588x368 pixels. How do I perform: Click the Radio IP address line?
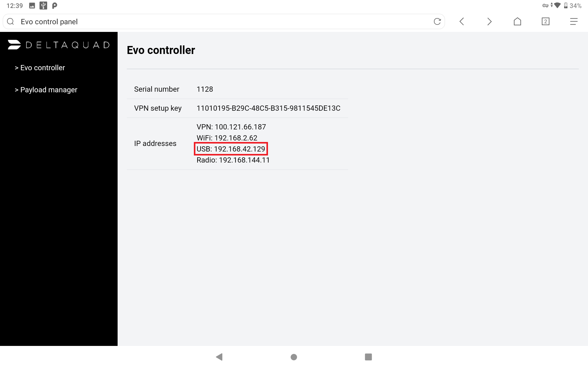coord(233,160)
